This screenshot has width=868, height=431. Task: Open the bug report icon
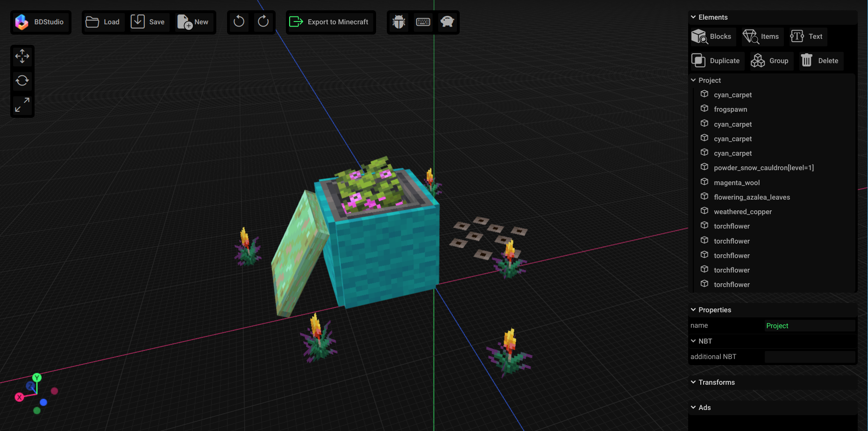coord(399,22)
